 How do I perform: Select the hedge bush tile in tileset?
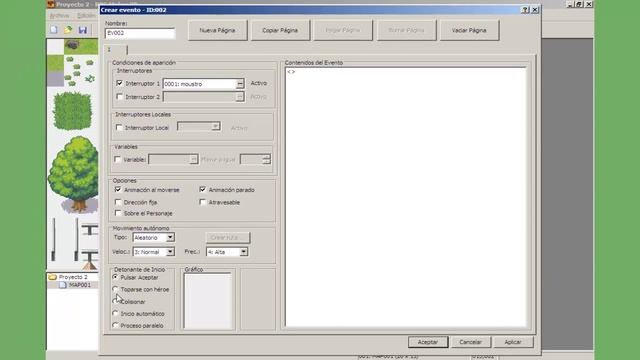click(x=72, y=110)
